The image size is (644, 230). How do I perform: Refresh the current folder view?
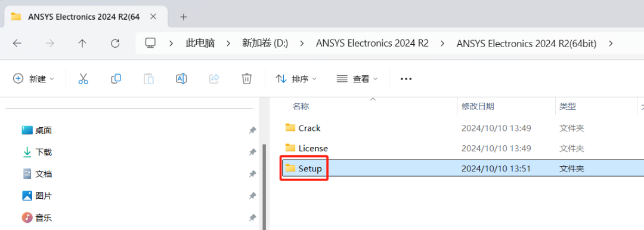click(116, 43)
